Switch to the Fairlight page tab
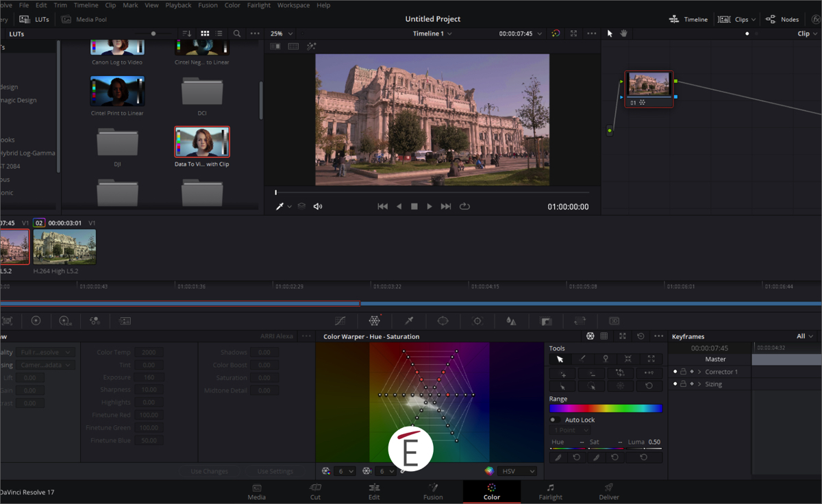 tap(550, 491)
